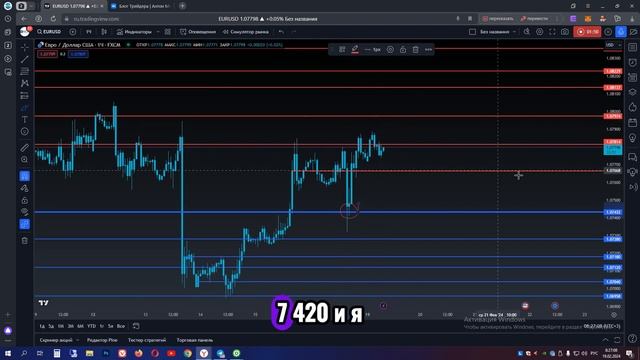Screen dimensions: 640x360
Task: Select the 1д date range
Action: point(42,326)
